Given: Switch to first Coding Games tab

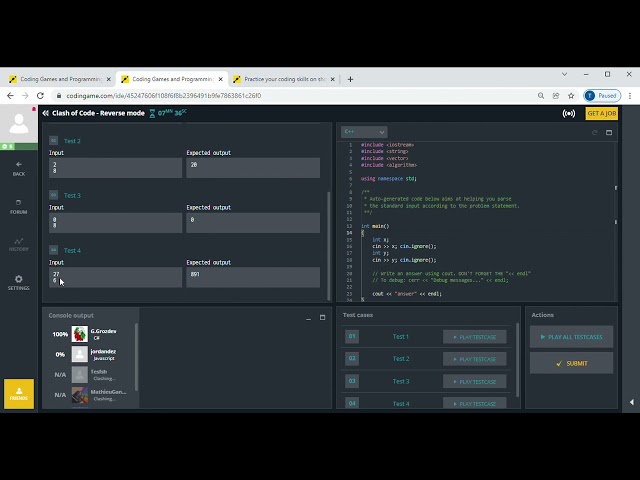Looking at the screenshot, I should coord(59,79).
